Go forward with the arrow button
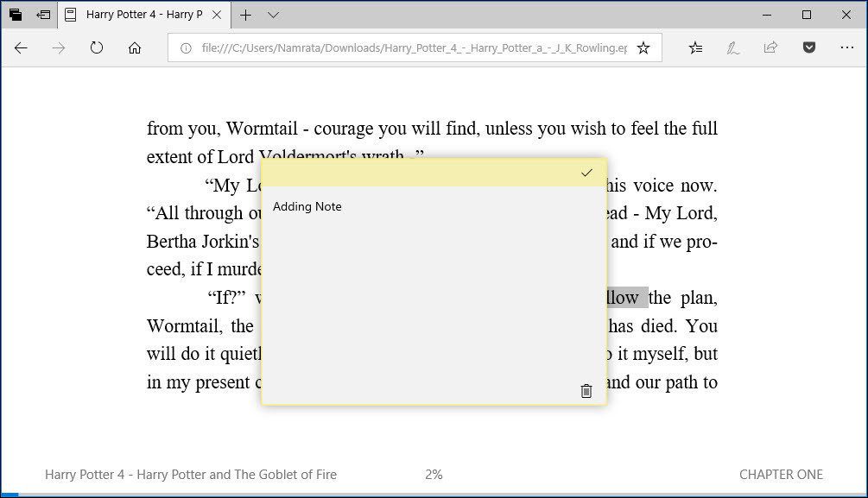Viewport: 868px width, 498px height. coord(58,48)
